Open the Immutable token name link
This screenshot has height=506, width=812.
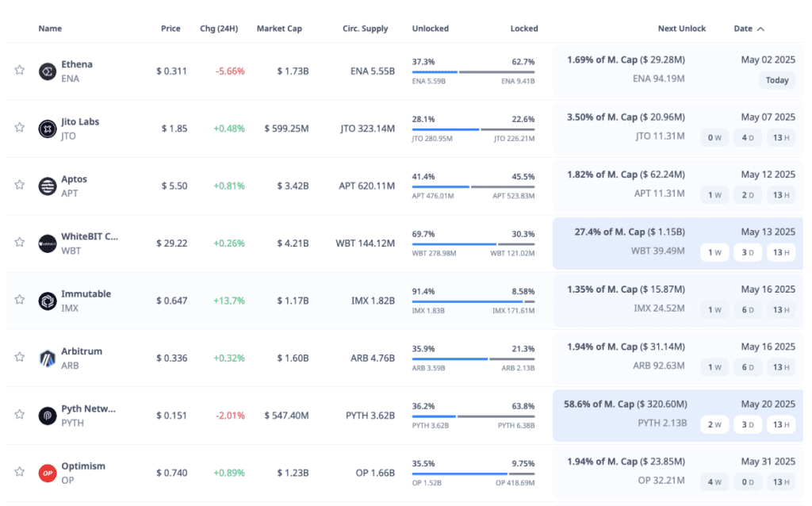86,293
